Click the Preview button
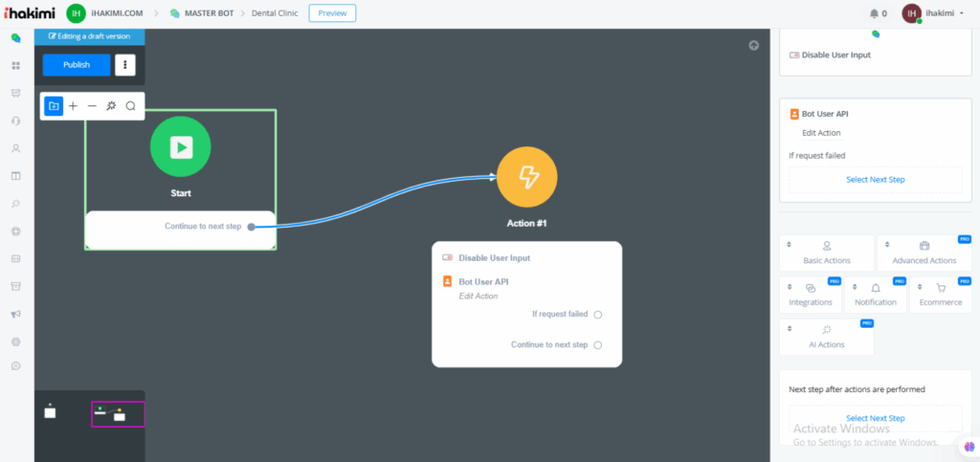Viewport: 980px width, 462px height. tap(332, 13)
